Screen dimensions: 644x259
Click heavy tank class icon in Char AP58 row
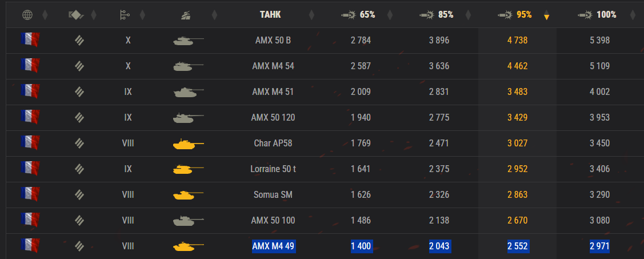click(79, 143)
